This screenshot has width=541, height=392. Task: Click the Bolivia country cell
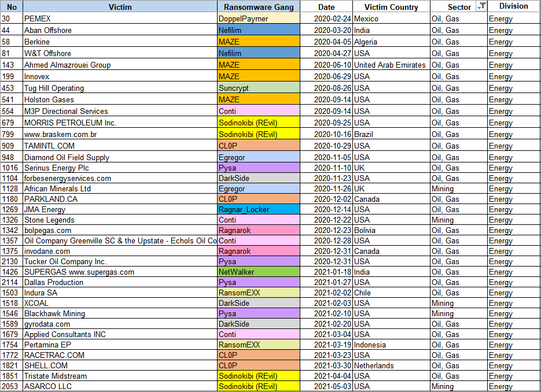click(x=391, y=230)
